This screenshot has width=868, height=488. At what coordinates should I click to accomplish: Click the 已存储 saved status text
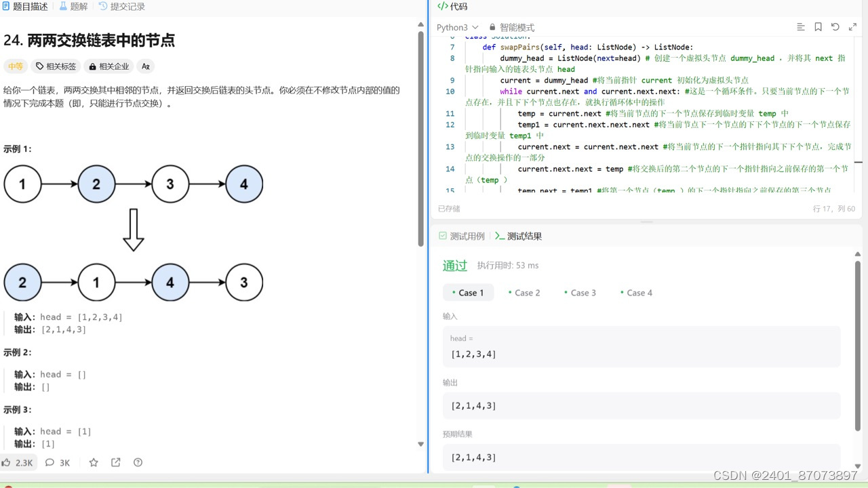point(449,209)
